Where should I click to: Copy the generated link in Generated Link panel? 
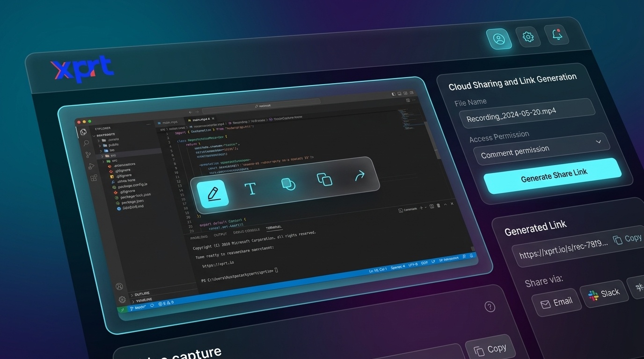click(628, 239)
